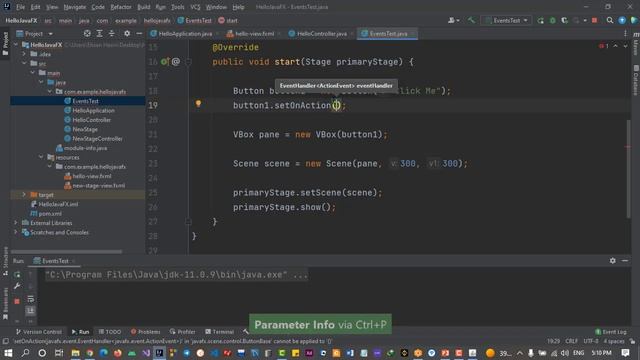Open Event Log
640x360 pixels.
coord(611,332)
